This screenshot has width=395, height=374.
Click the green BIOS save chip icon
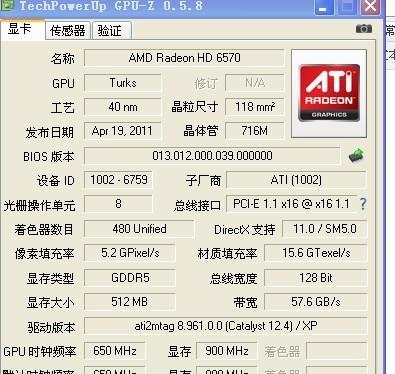point(356,155)
